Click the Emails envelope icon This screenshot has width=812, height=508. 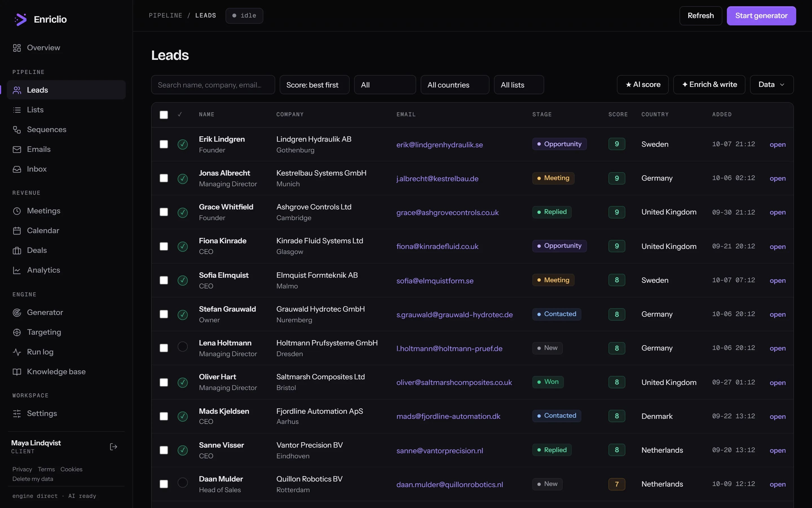[17, 150]
